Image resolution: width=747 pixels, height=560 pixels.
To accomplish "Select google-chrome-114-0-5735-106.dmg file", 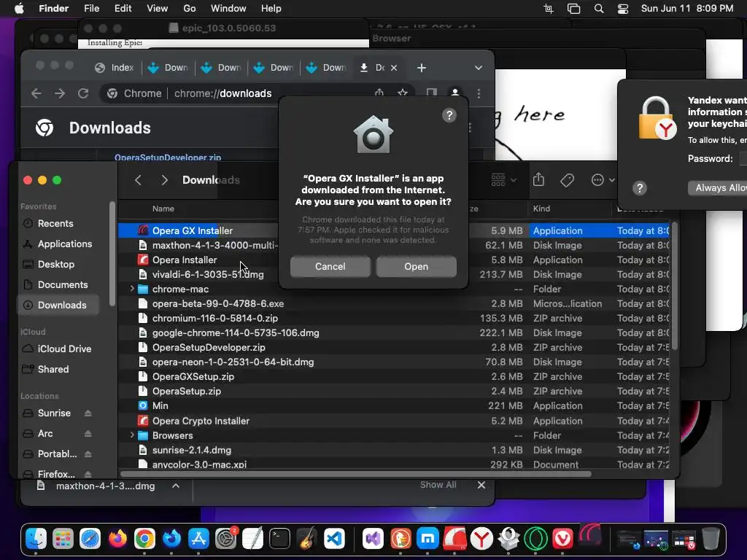I will [393, 332].
